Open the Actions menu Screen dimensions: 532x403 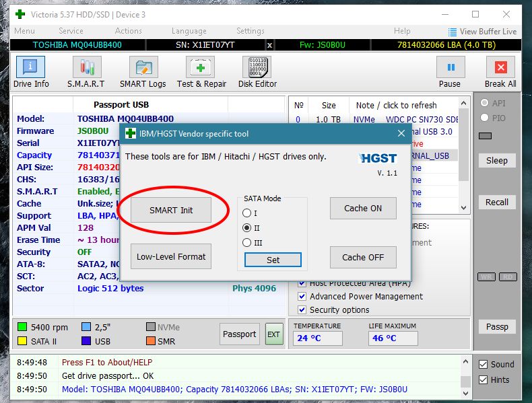(x=128, y=31)
